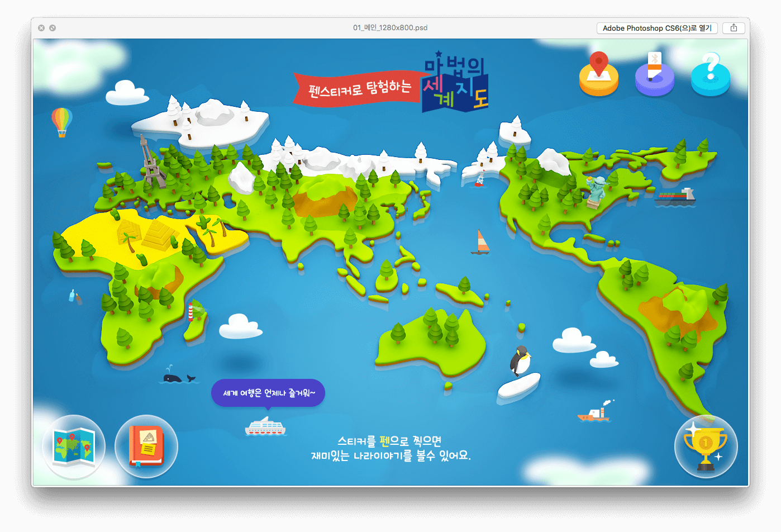781x532 pixels.
Task: Click the full-screen button in title bar
Action: pos(53,28)
